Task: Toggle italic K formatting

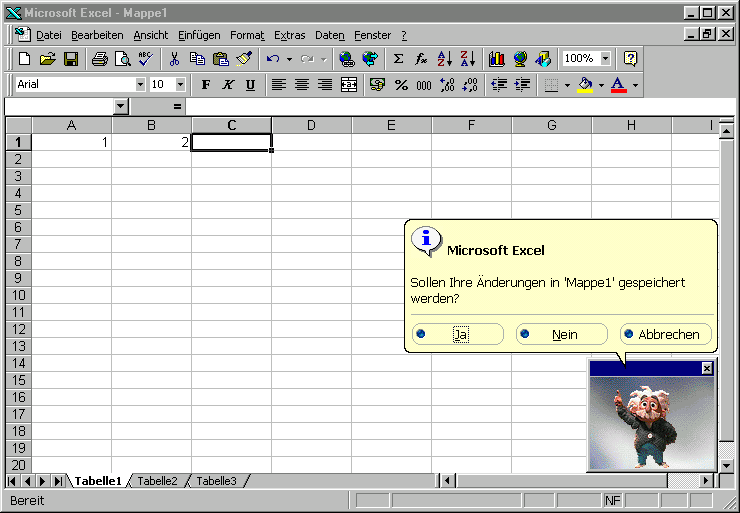Action: (x=228, y=85)
